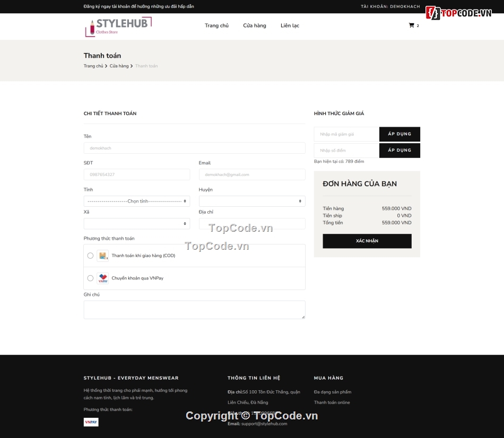Select Thanh toán khi giao hàng (COD)
This screenshot has height=438, width=504.
pos(90,256)
